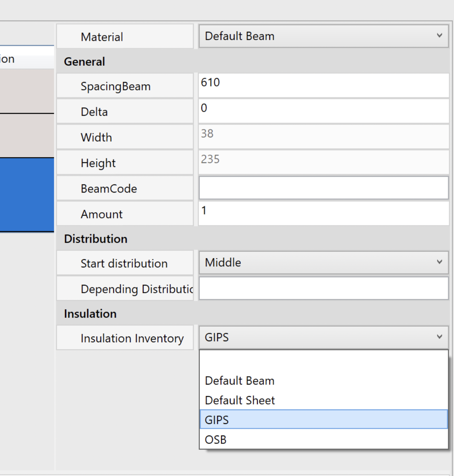
Task: Click the Insulation section header
Action: 90,314
